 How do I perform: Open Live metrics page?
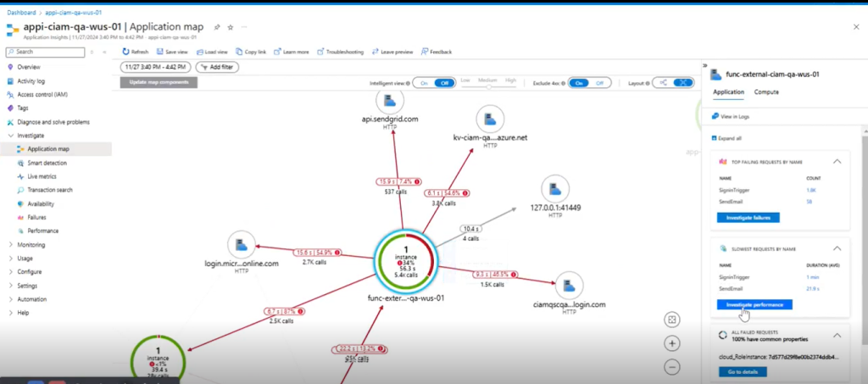pyautogui.click(x=42, y=176)
